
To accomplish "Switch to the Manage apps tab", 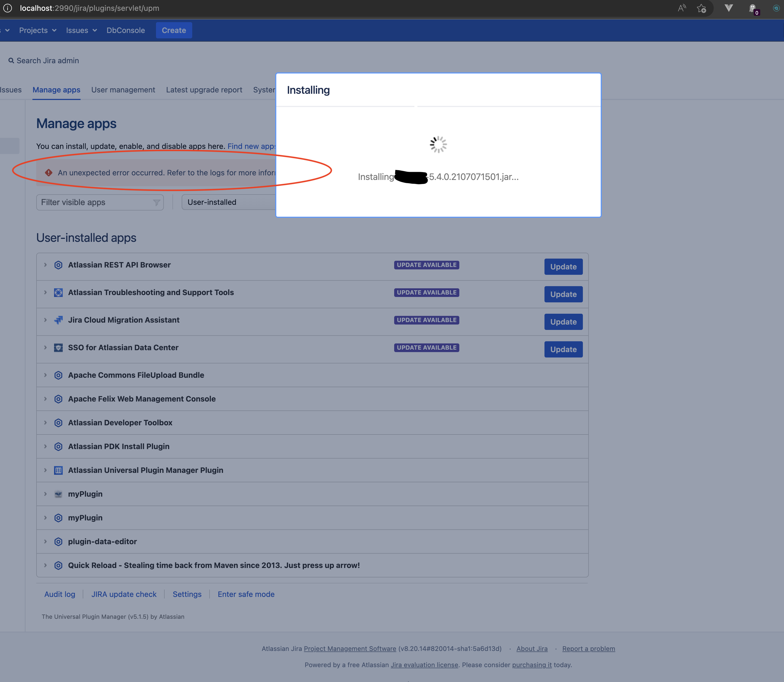I will (x=56, y=90).
